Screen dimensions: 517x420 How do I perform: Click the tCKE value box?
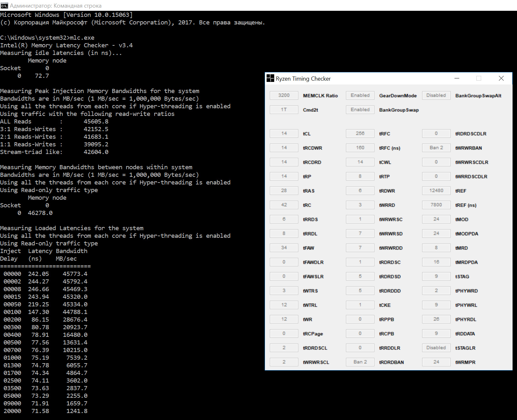click(360, 305)
